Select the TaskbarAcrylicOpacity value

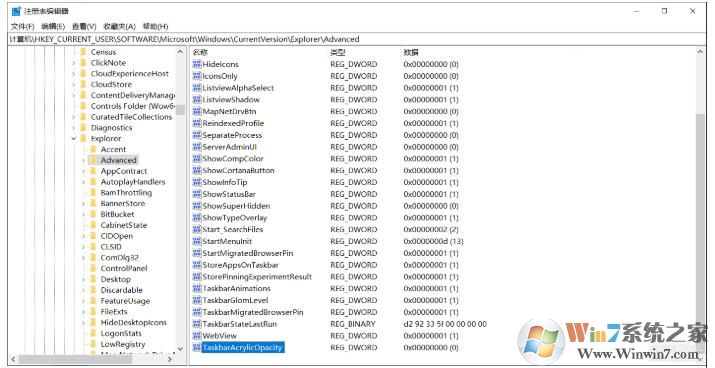coord(243,348)
